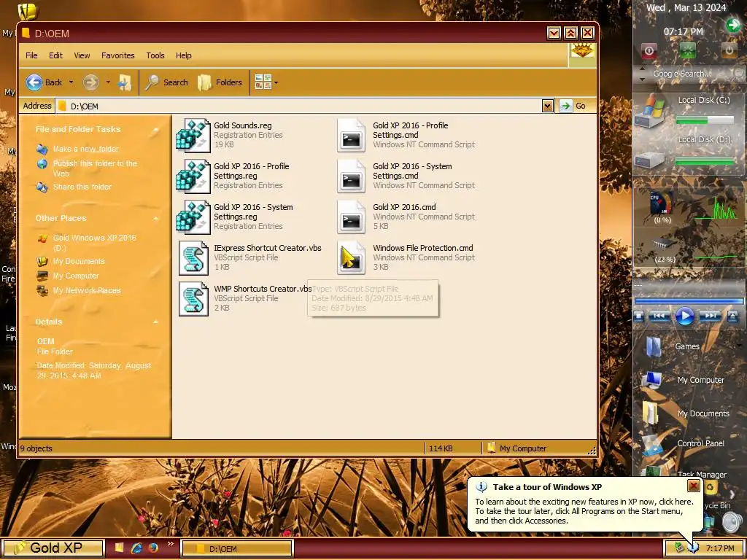Click the orange power icon in sidebar
Screen dimensions: 747x560
tap(729, 50)
